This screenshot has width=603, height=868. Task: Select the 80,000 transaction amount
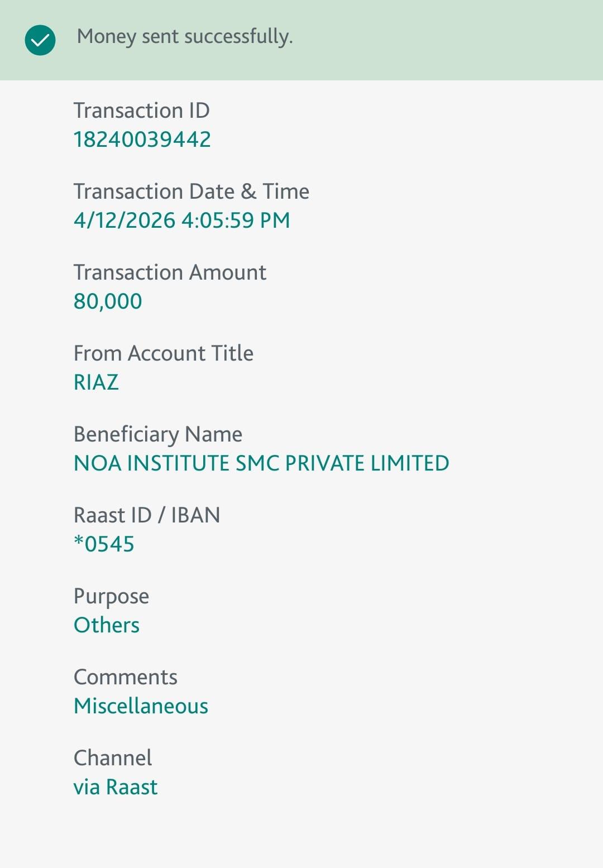click(108, 301)
